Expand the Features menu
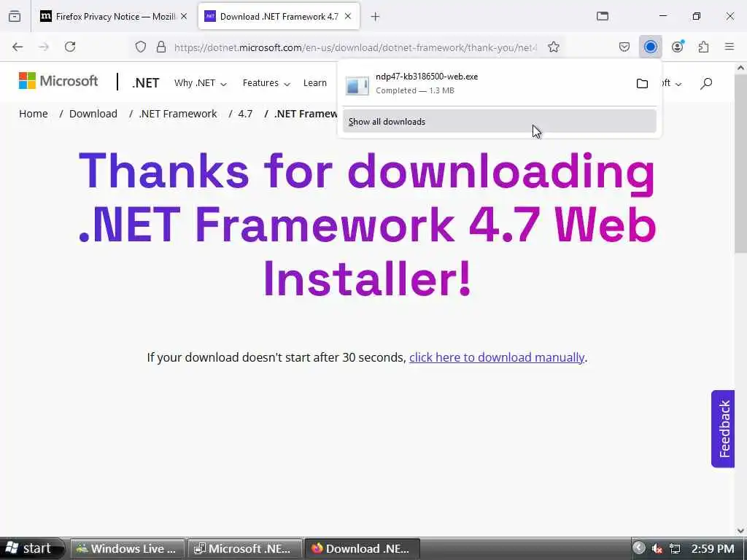This screenshot has height=560, width=747. click(266, 83)
